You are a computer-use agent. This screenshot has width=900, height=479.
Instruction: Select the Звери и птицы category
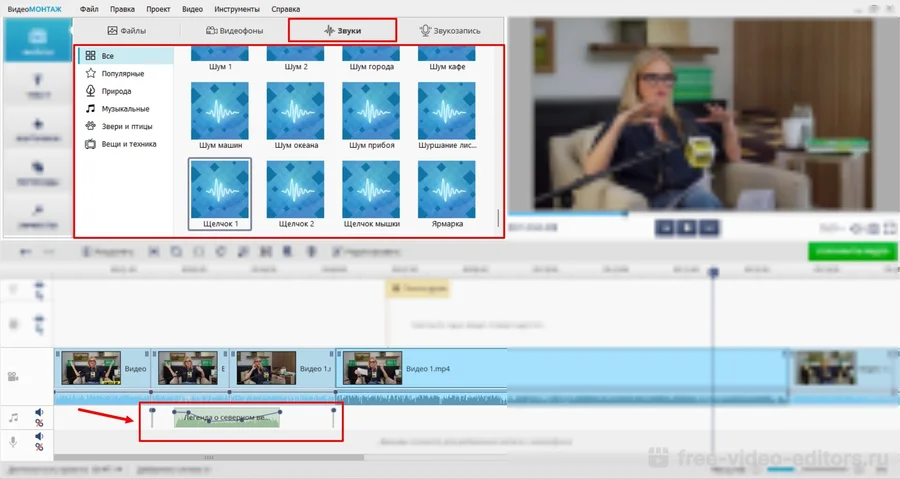coord(125,126)
